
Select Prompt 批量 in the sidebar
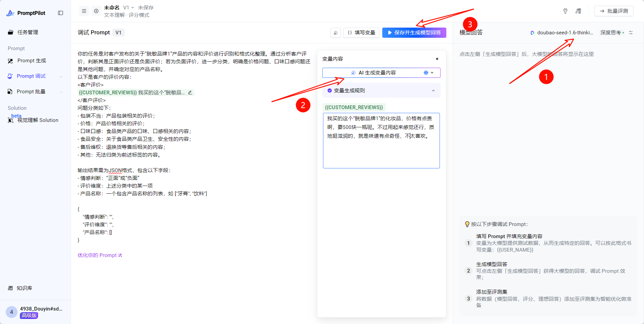(31, 92)
